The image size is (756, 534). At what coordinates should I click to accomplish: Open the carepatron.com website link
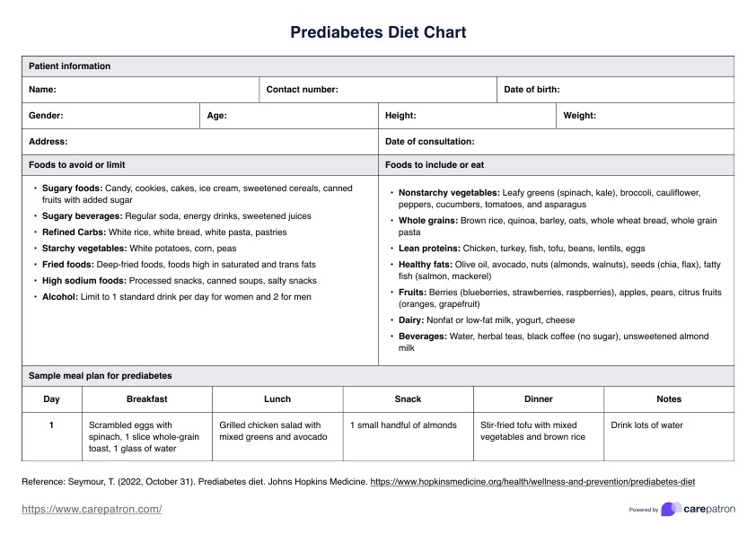click(x=92, y=509)
